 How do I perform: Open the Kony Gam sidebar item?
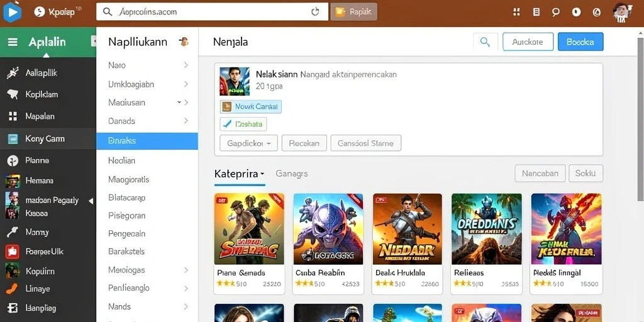[x=48, y=139]
